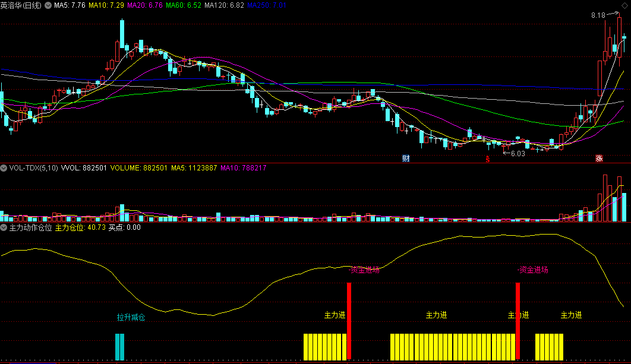Click the first yellow 主力进 bar block

click(325, 347)
